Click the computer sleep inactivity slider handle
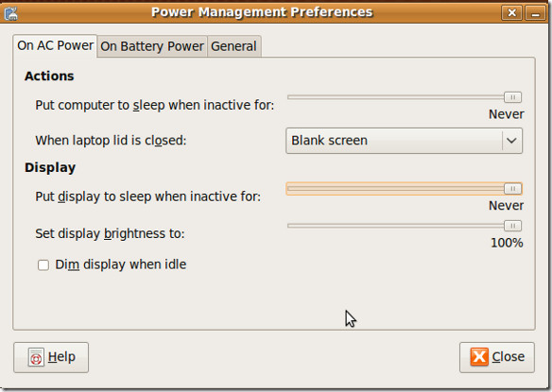This screenshot has width=552, height=392. 512,97
